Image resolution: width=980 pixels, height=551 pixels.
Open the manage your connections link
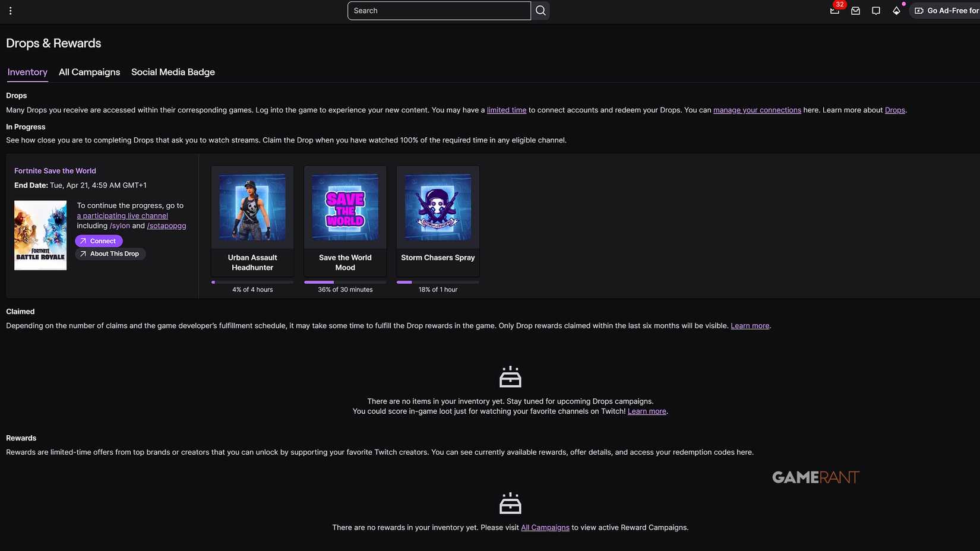pyautogui.click(x=757, y=110)
